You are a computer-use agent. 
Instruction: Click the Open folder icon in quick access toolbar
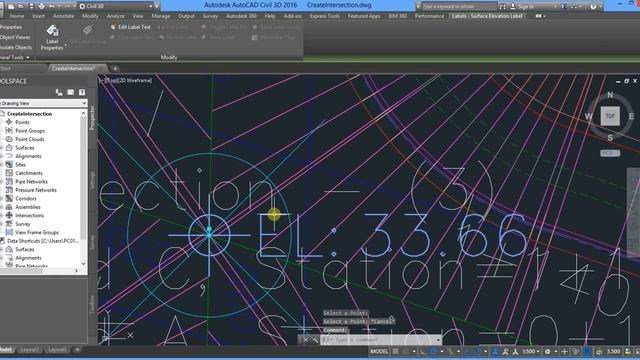pos(21,6)
